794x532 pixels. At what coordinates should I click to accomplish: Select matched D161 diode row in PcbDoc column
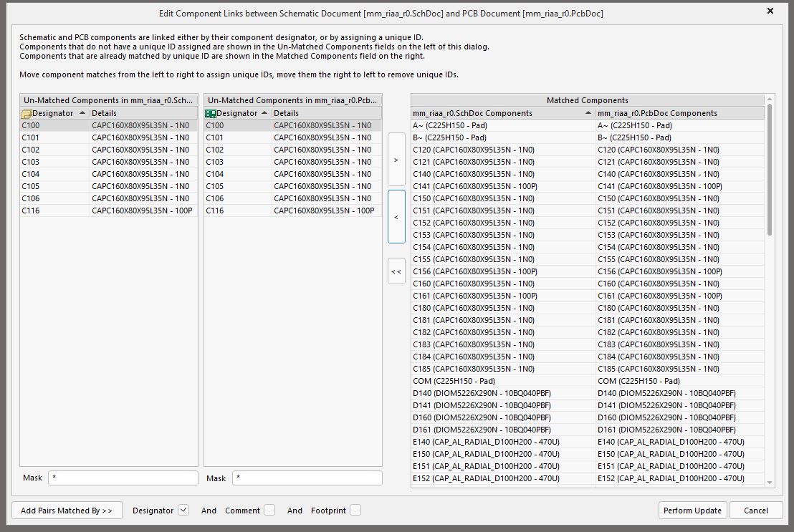[x=679, y=429]
